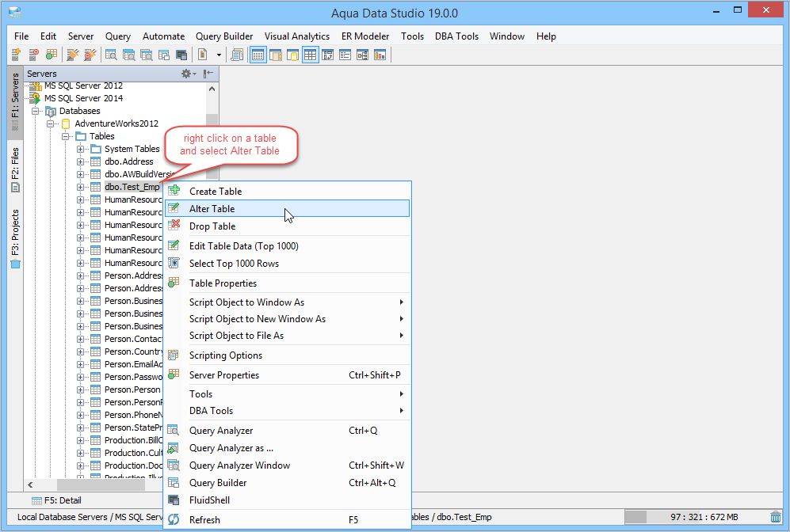Open the DBA Tools menu bar item
The width and height of the screenshot is (790, 532).
pos(457,36)
